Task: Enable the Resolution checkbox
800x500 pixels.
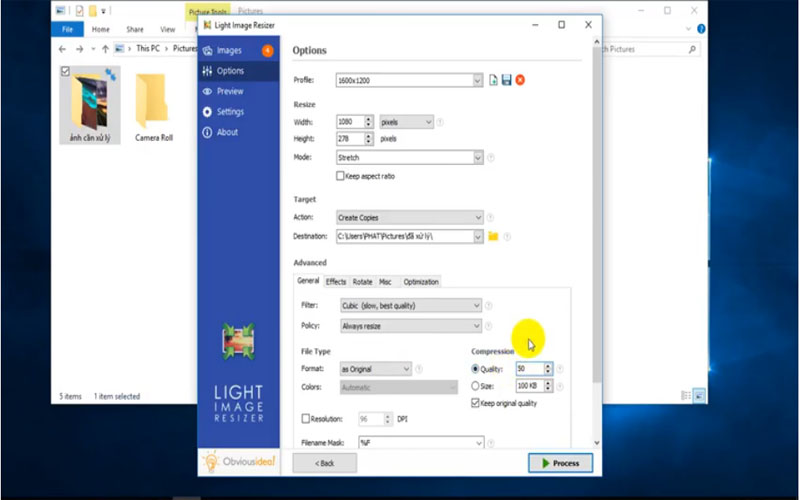Action: 306,419
